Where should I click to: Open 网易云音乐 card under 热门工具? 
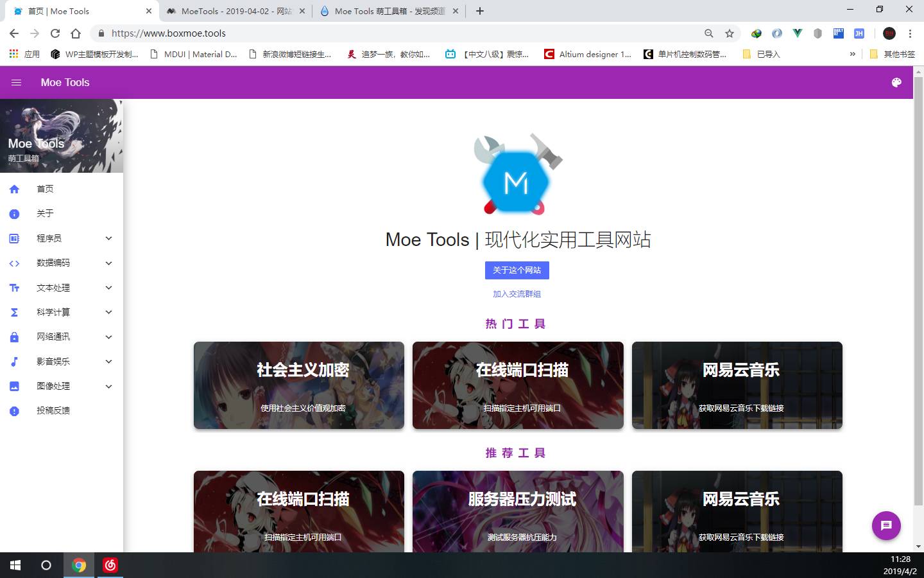(737, 385)
